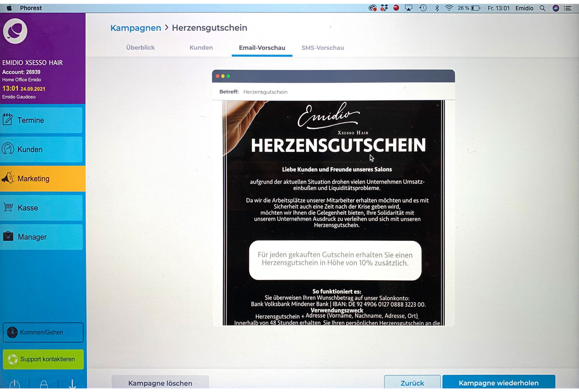
Task: Click the Phorest logo in sidebar
Action: (x=15, y=31)
